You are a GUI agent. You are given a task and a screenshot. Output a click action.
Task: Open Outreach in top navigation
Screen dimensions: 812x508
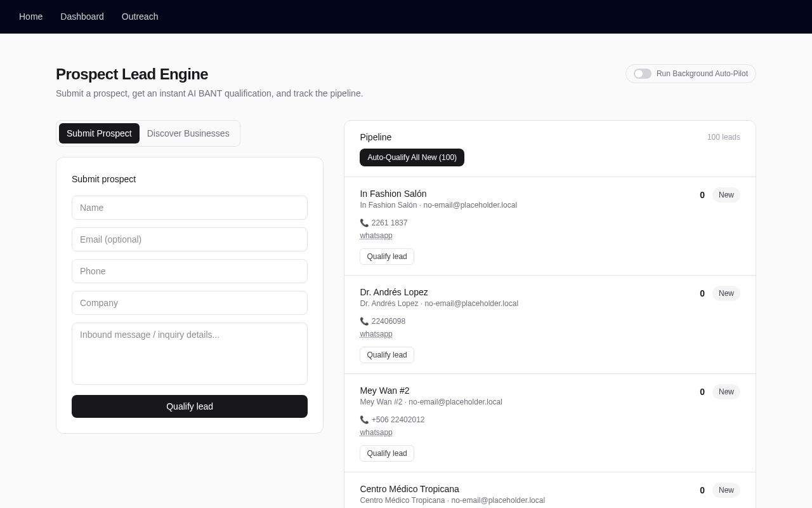click(140, 17)
